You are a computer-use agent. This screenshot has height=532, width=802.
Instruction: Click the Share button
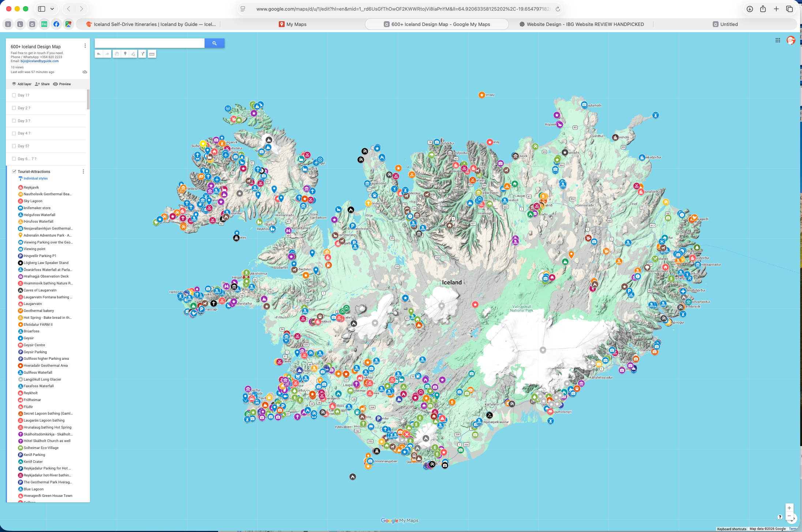[x=42, y=84]
